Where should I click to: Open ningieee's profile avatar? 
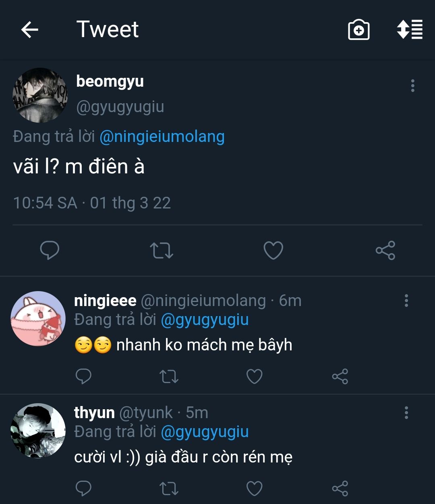coord(38,319)
